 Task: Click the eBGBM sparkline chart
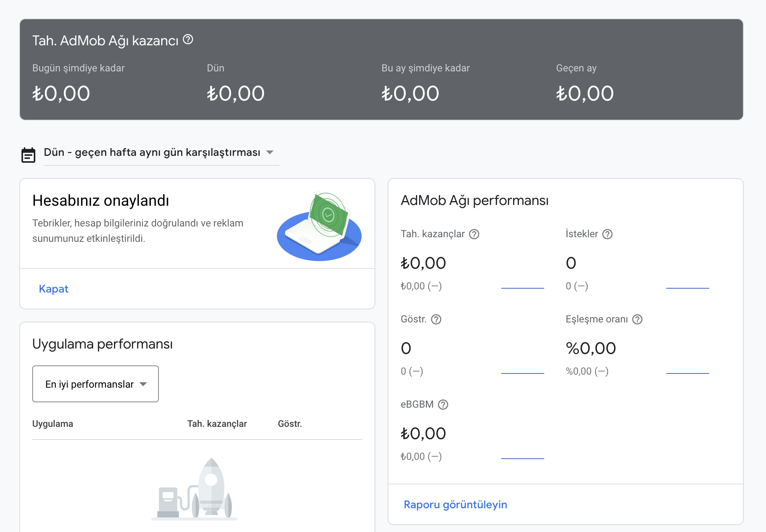tap(523, 458)
